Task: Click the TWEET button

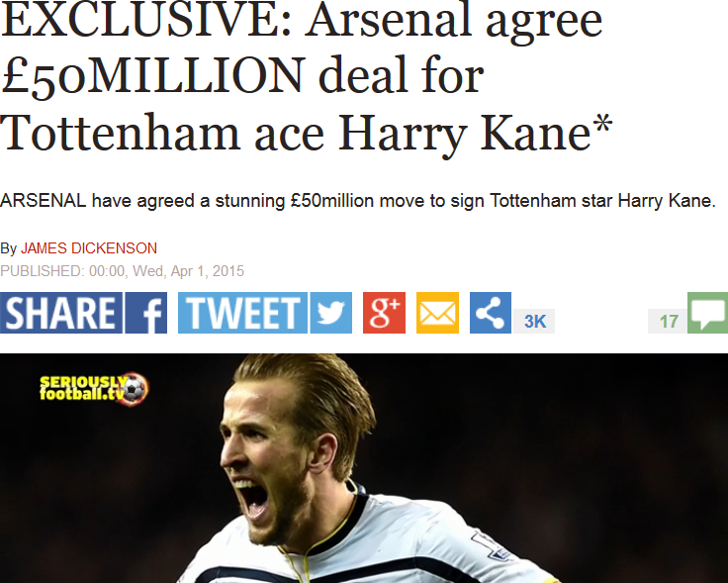Action: tap(242, 313)
